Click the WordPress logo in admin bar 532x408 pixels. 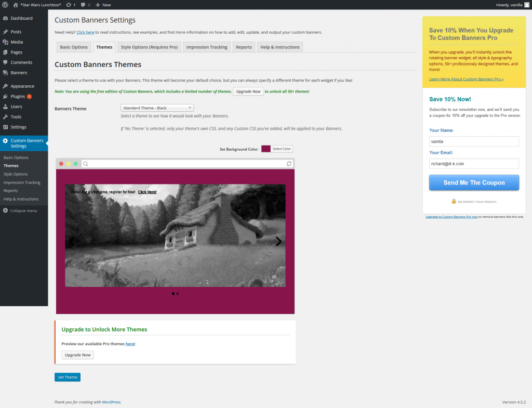pyautogui.click(x=5, y=5)
